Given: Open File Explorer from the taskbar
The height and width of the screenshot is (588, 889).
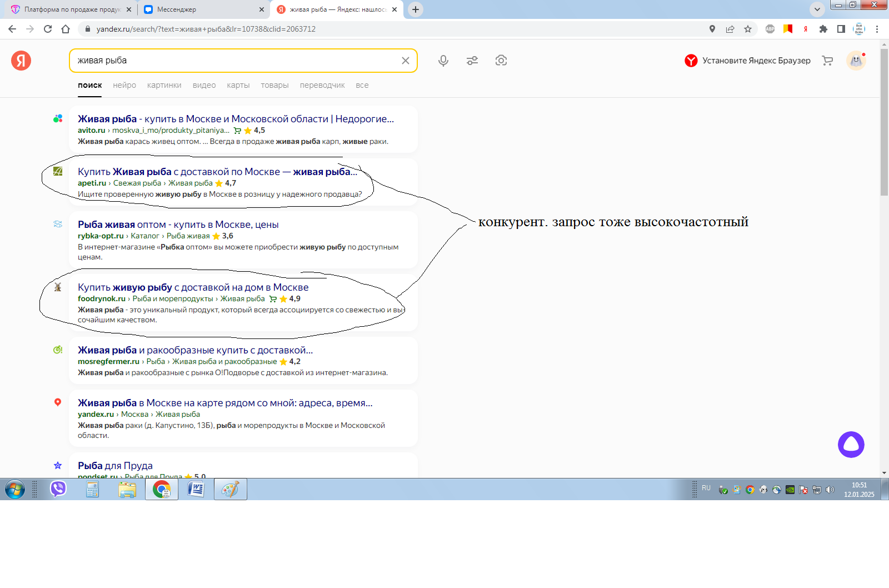Looking at the screenshot, I should (x=127, y=489).
